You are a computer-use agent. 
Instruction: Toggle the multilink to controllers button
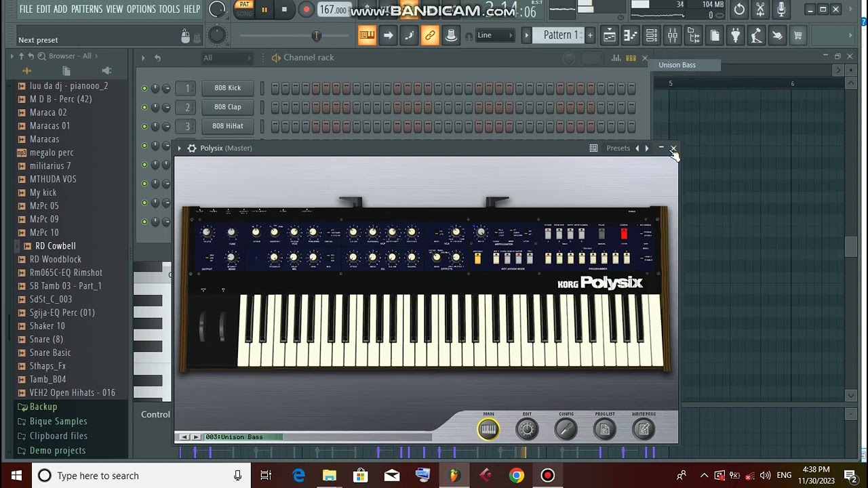point(430,36)
